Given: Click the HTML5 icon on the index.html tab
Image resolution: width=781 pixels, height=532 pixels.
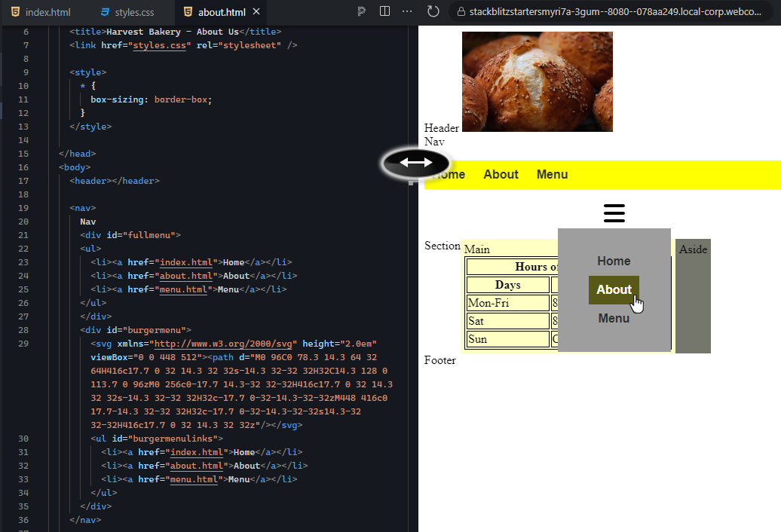Looking at the screenshot, I should coord(16,12).
